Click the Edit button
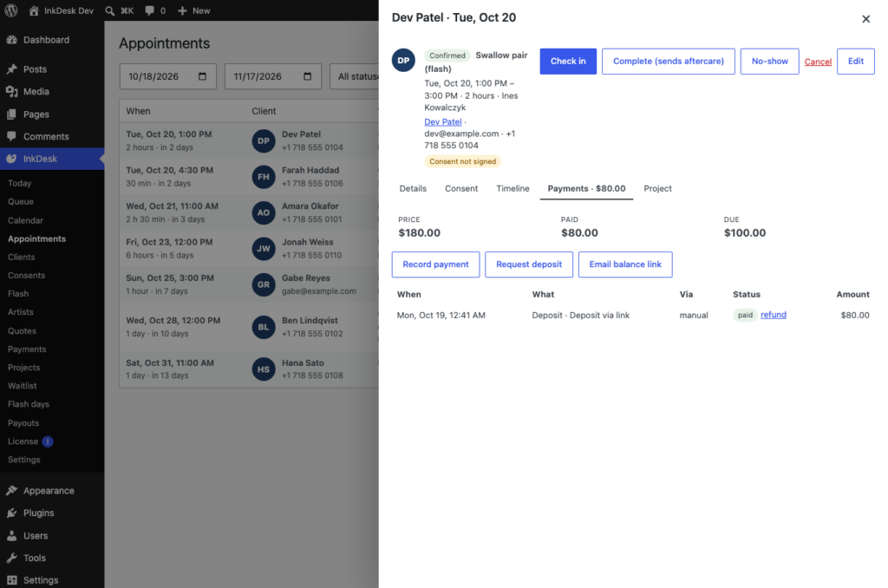888x588 pixels. [856, 62]
